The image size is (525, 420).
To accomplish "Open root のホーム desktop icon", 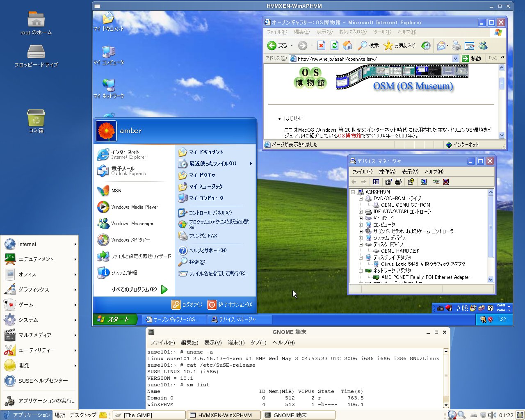I will tap(36, 23).
